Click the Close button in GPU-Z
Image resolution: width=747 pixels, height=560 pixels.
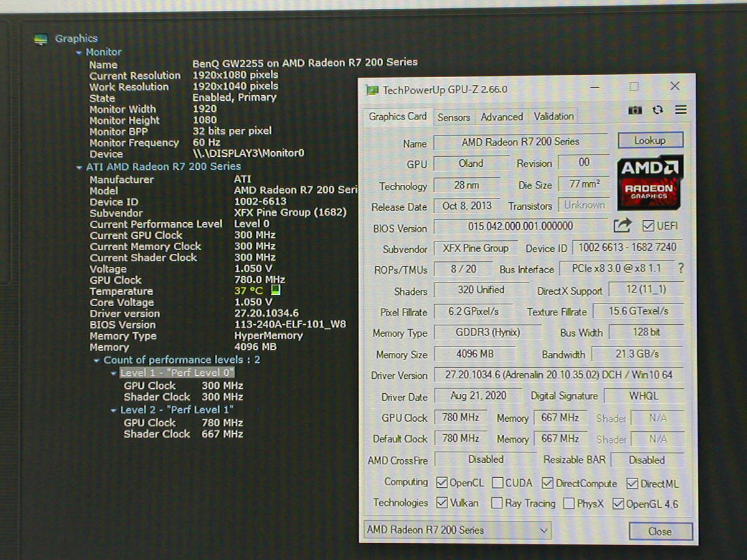coord(660,531)
